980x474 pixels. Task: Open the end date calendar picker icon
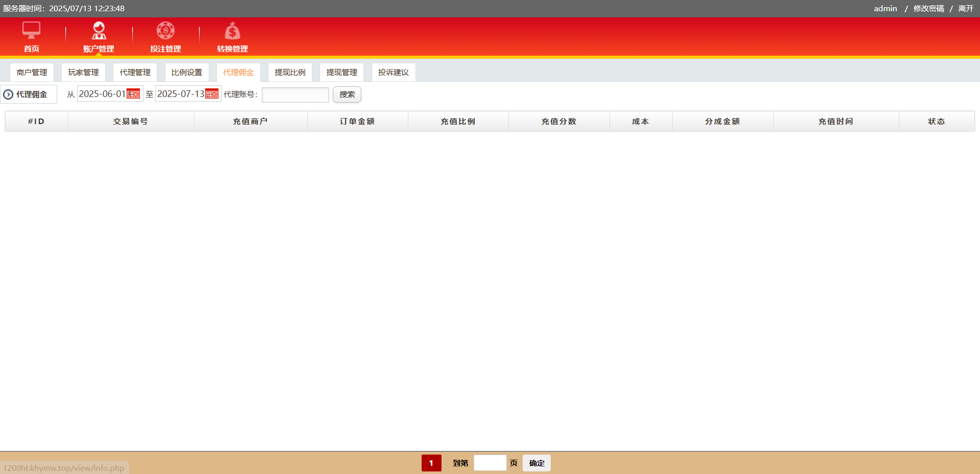[212, 94]
